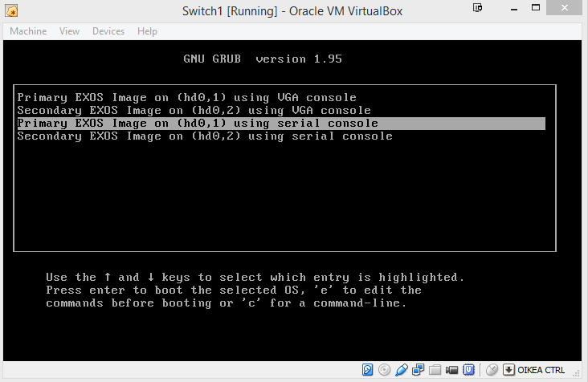This screenshot has width=588, height=382.
Task: Open the Devices menu
Action: click(x=108, y=31)
